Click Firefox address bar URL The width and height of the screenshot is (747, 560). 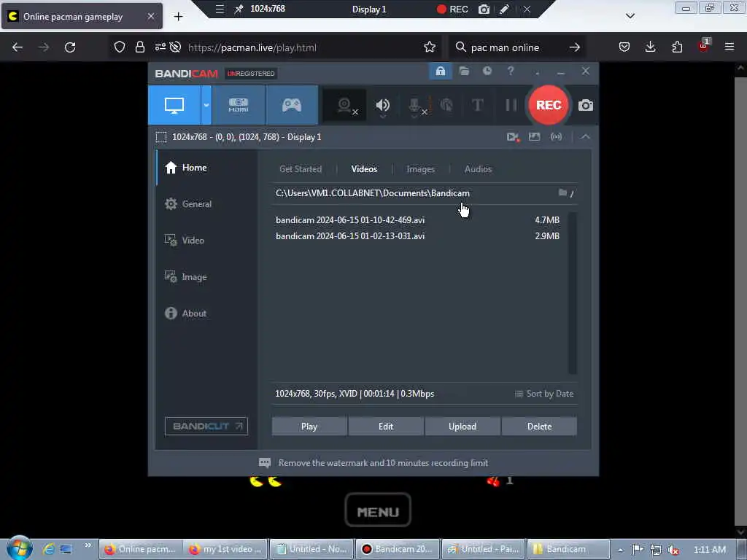point(252,47)
